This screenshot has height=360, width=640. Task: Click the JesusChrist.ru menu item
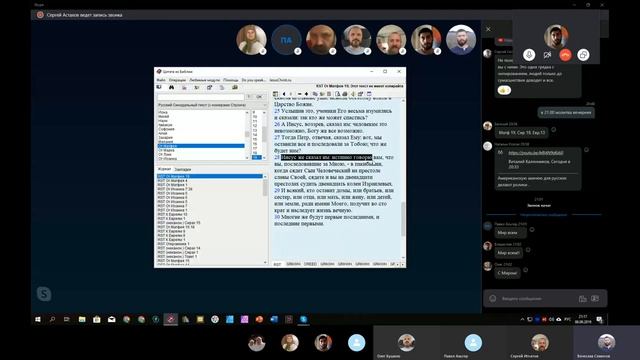pyautogui.click(x=280, y=80)
